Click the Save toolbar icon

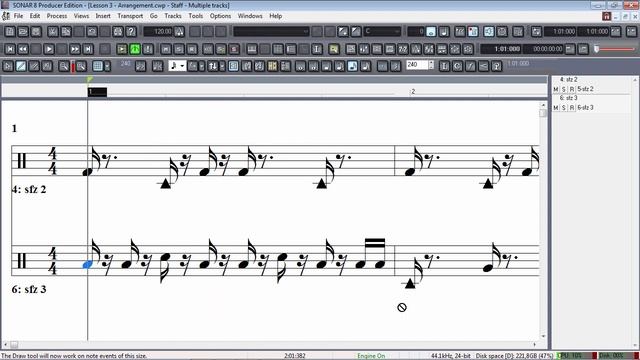click(x=36, y=31)
